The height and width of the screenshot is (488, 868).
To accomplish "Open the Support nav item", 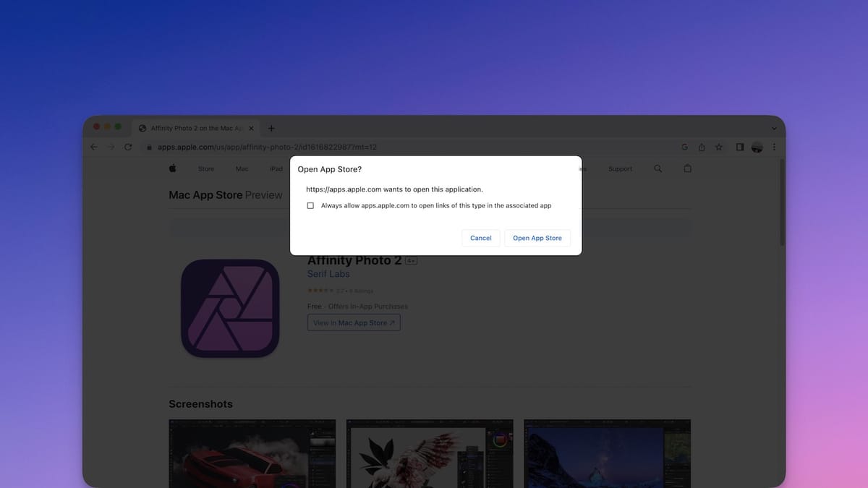I will (620, 168).
